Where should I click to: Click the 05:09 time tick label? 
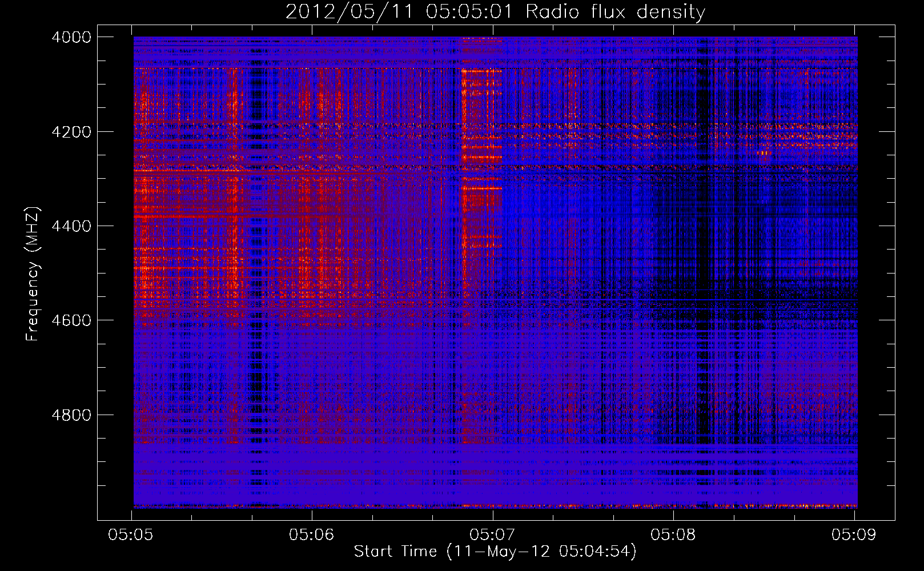click(853, 534)
